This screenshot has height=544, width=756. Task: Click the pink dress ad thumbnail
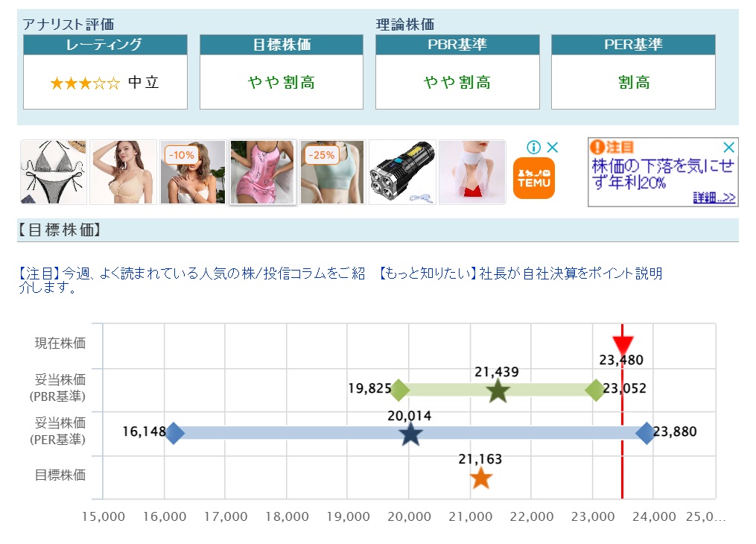(x=262, y=172)
